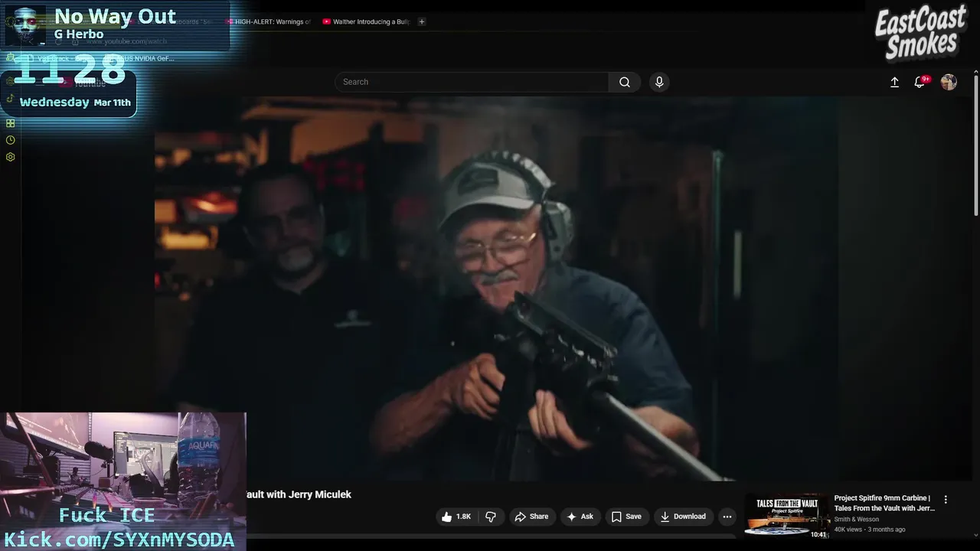Open YouTube notifications bell

tap(920, 82)
